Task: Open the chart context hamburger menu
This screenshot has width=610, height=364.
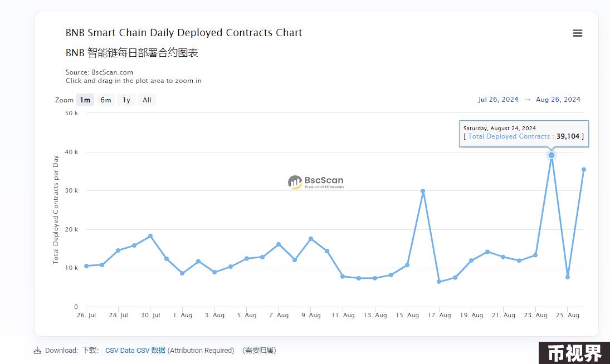Action: [577, 33]
